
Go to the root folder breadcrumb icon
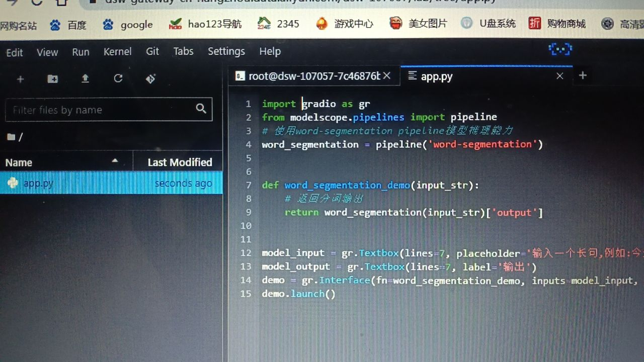(x=11, y=137)
